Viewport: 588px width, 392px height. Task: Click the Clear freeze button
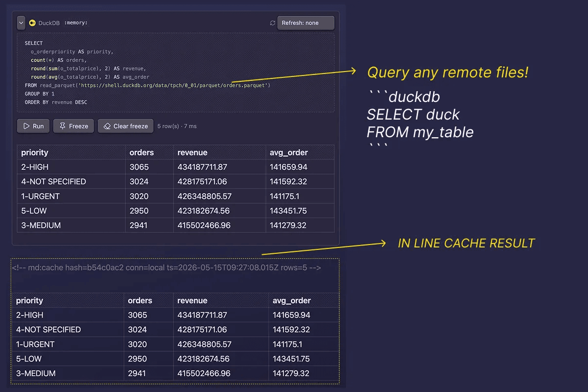[125, 126]
